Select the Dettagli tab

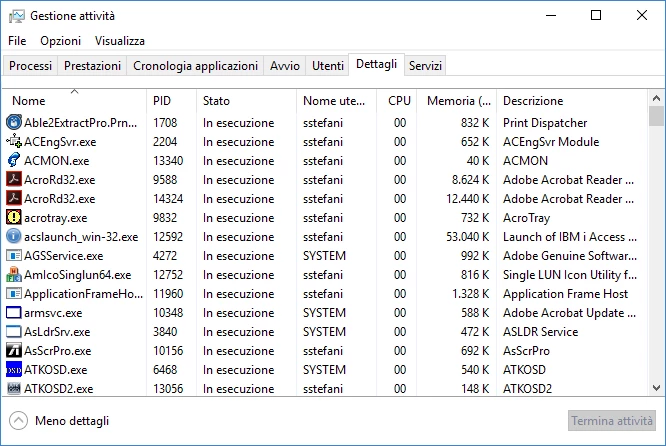click(376, 64)
